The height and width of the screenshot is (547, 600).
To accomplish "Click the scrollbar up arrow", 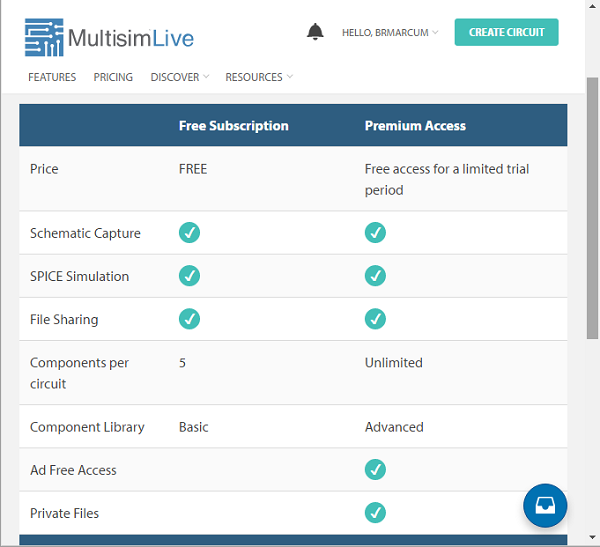I will pos(592,6).
